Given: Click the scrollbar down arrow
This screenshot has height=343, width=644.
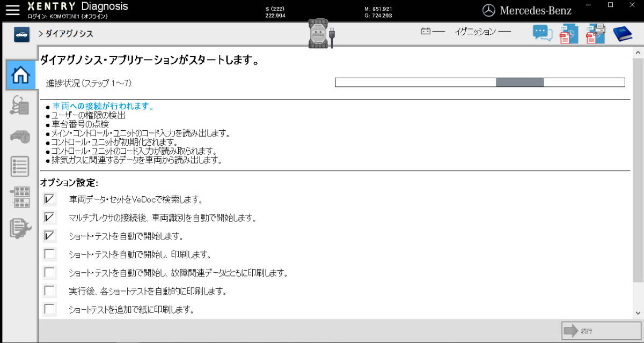Looking at the screenshot, I should 638,312.
